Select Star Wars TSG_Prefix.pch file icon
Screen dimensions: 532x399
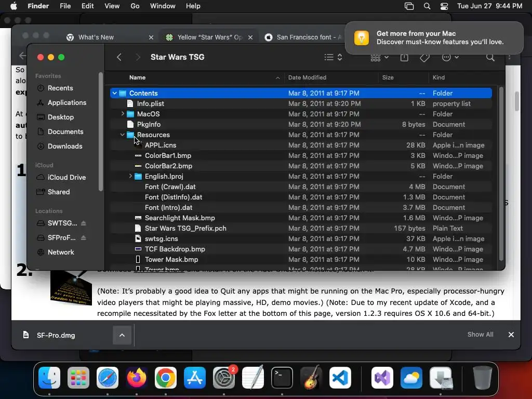point(138,229)
